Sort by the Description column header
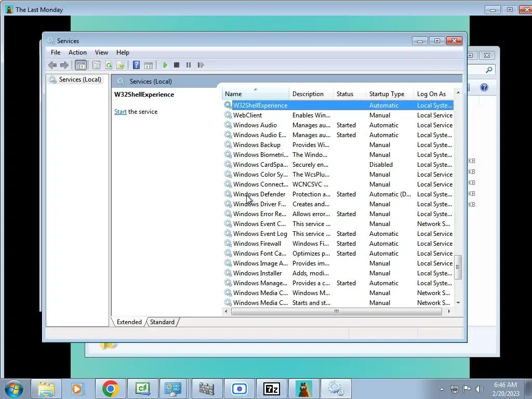532x399 pixels. point(311,94)
